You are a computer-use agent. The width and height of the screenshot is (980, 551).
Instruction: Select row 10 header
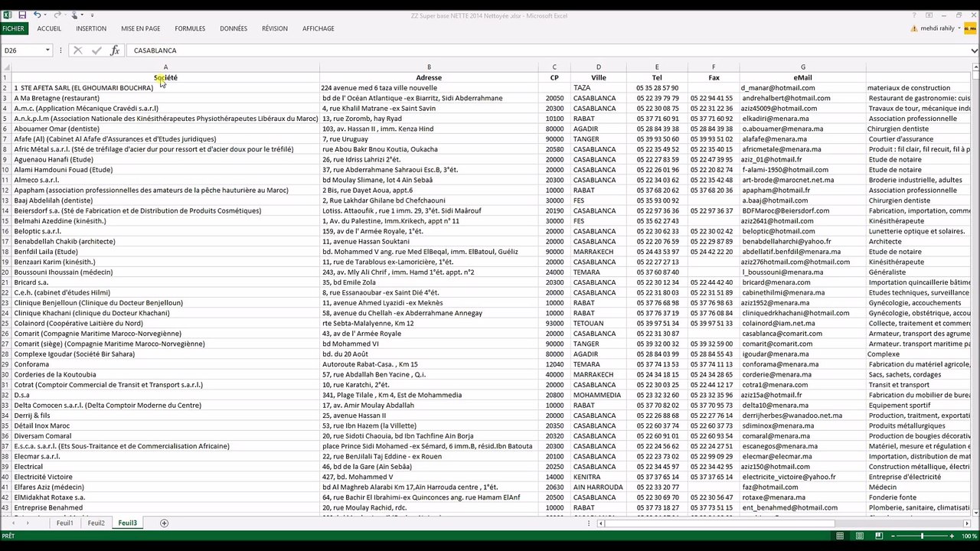click(5, 170)
